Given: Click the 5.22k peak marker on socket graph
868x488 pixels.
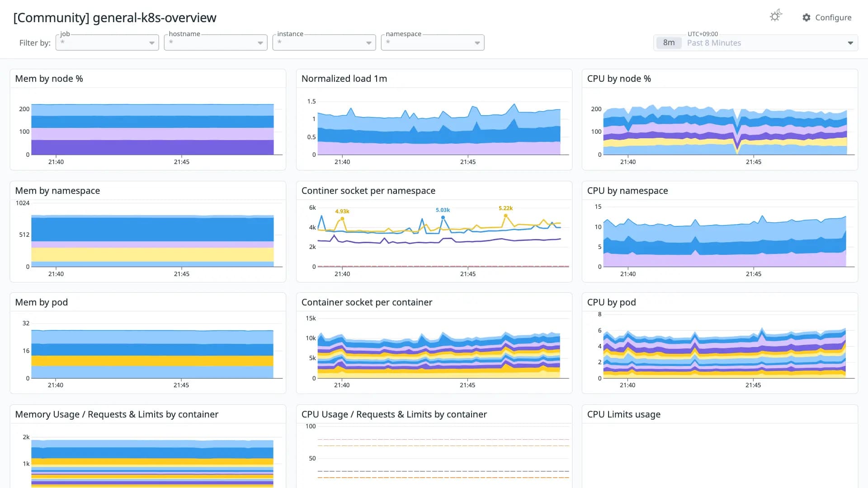Looking at the screenshot, I should 505,216.
